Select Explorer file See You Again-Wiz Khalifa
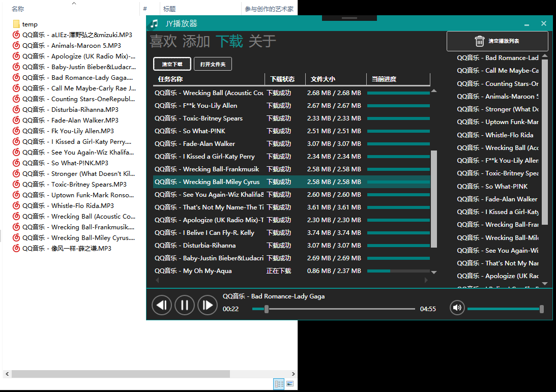 click(x=73, y=152)
